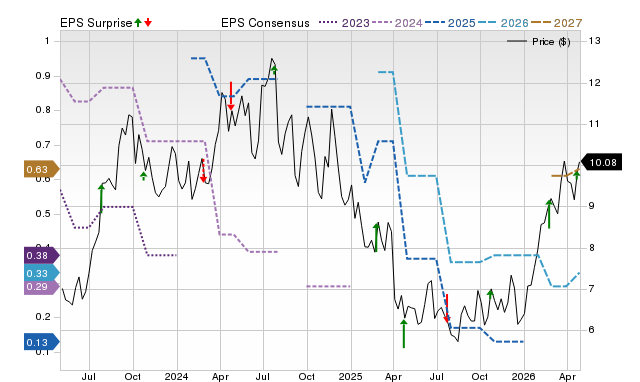Toggle the 2025 consensus legend entry
The image size is (640, 382).
450,23
